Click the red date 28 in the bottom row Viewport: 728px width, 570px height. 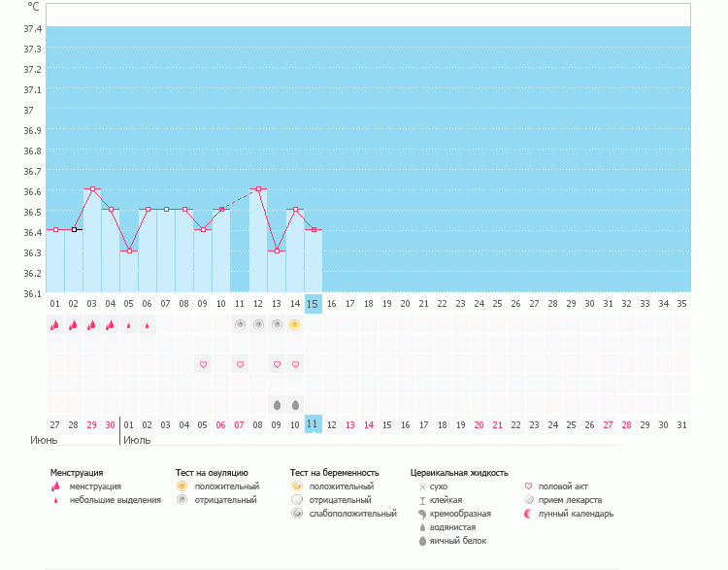click(x=626, y=424)
